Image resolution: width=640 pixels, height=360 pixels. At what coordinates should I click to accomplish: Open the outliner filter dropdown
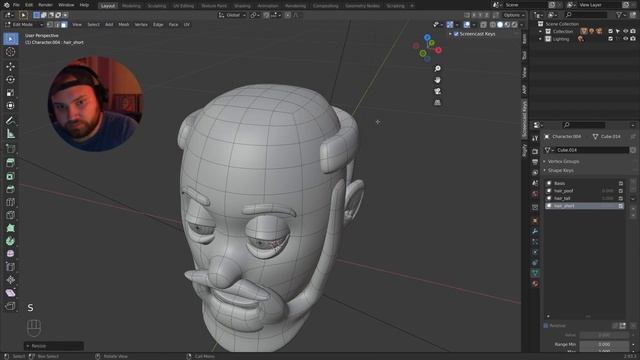coord(622,15)
